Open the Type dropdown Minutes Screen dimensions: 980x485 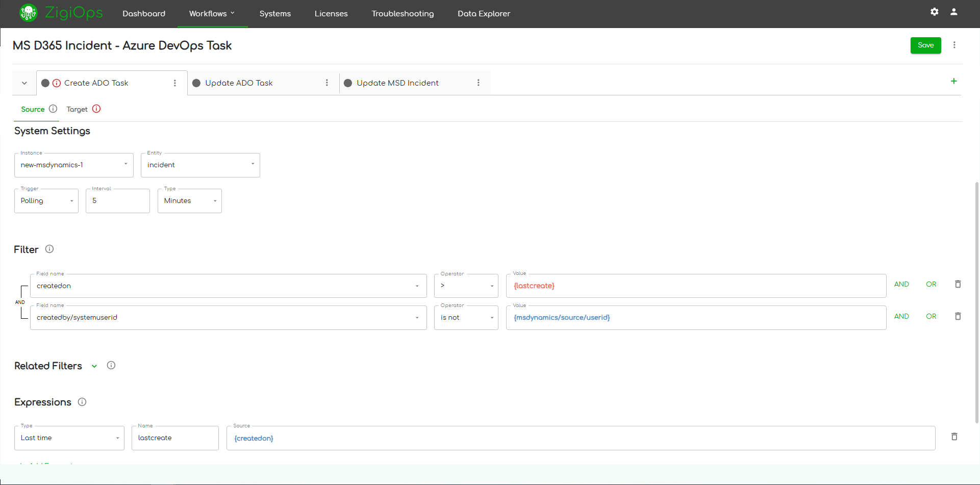point(190,201)
